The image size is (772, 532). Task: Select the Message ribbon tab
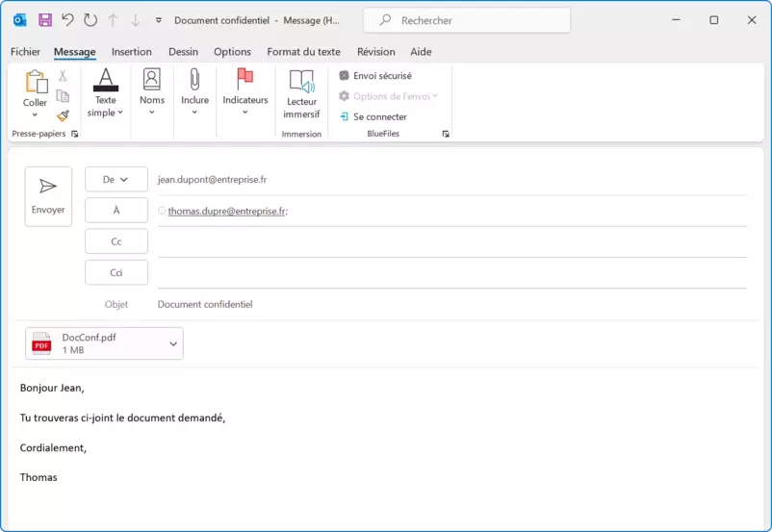[75, 52]
